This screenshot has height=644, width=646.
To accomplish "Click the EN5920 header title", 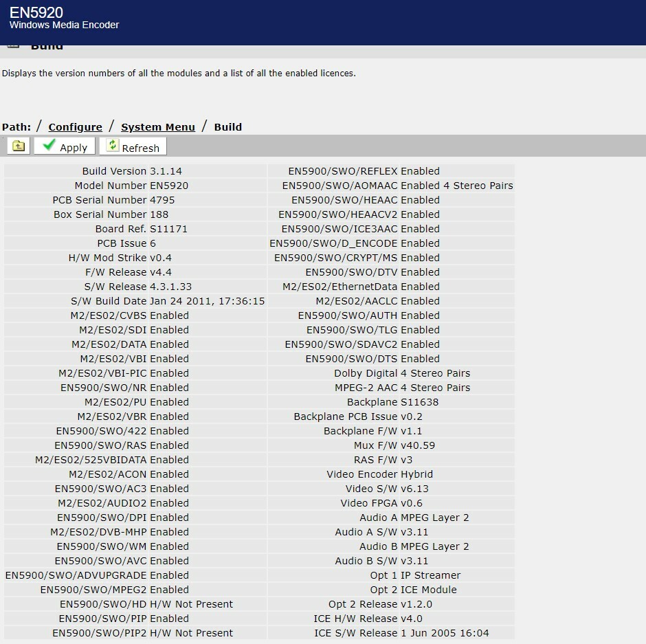I will pyautogui.click(x=36, y=12).
